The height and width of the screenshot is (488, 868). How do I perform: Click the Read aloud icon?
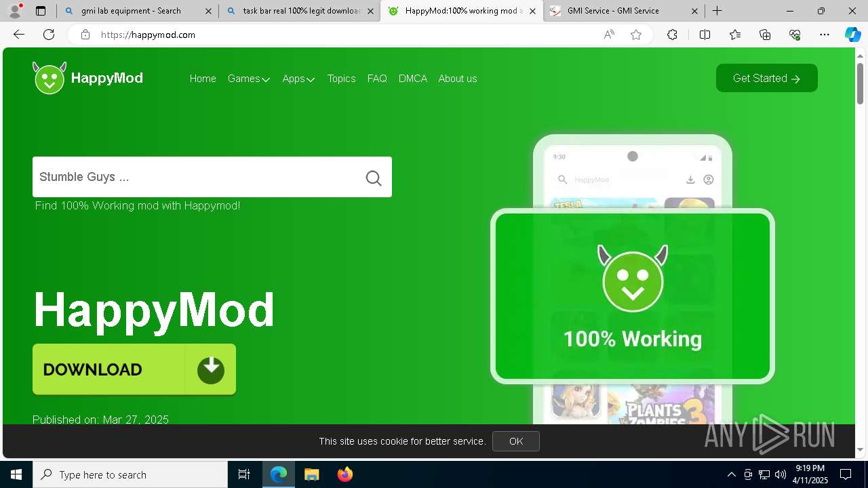point(609,35)
